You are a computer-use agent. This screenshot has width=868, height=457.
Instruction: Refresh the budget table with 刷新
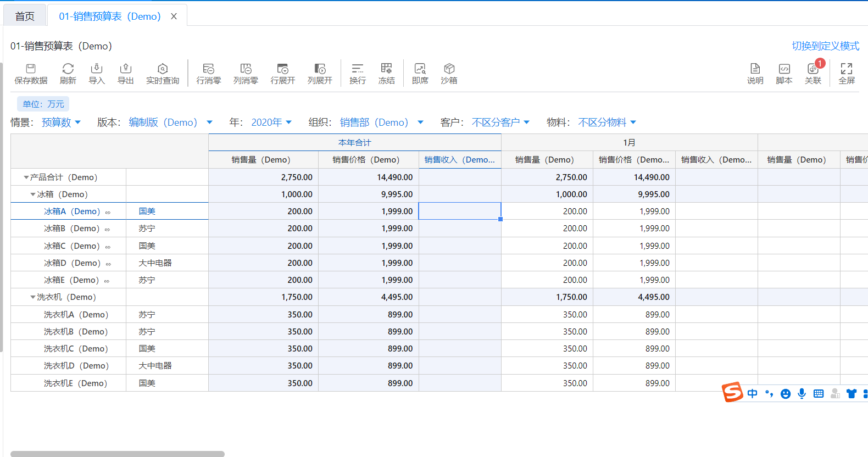(x=68, y=69)
